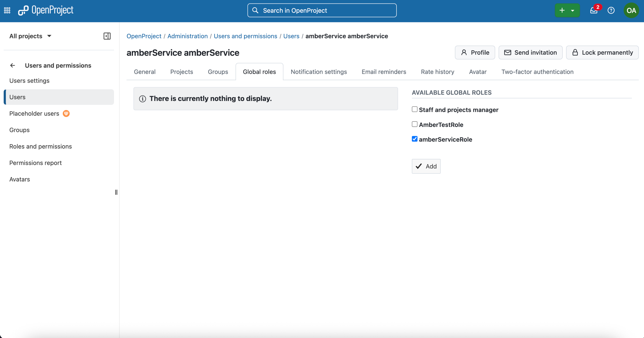Open the modules grid menu icon
This screenshot has height=338, width=644.
pyautogui.click(x=7, y=10)
